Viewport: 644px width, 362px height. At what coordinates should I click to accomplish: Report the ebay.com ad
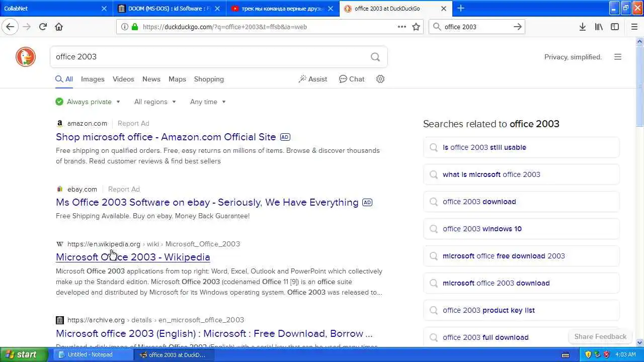coord(124,189)
